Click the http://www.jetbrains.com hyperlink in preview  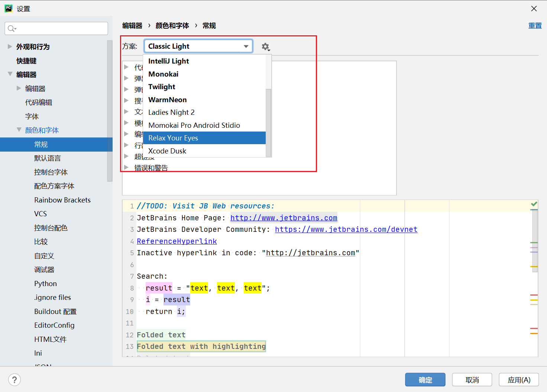(x=284, y=218)
